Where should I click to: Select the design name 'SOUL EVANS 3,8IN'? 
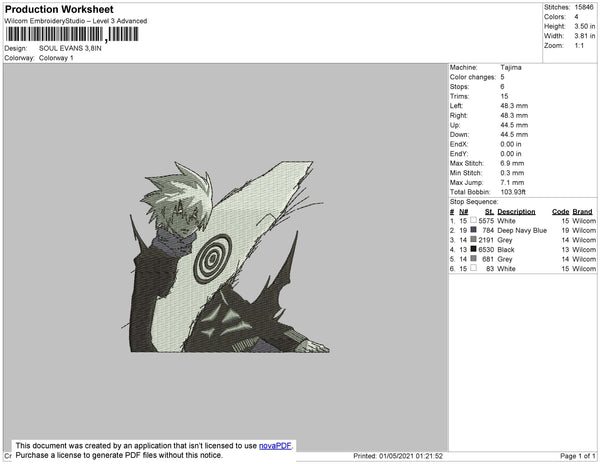tap(70, 49)
